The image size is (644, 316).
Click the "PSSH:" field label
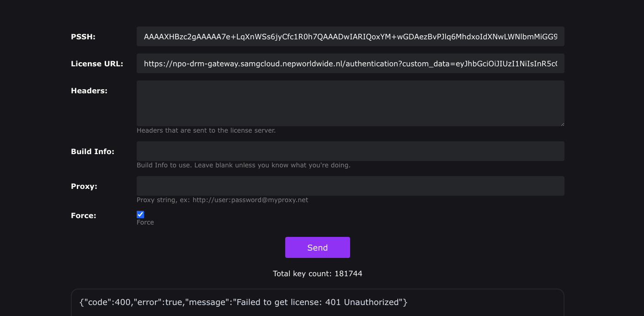pyautogui.click(x=83, y=37)
